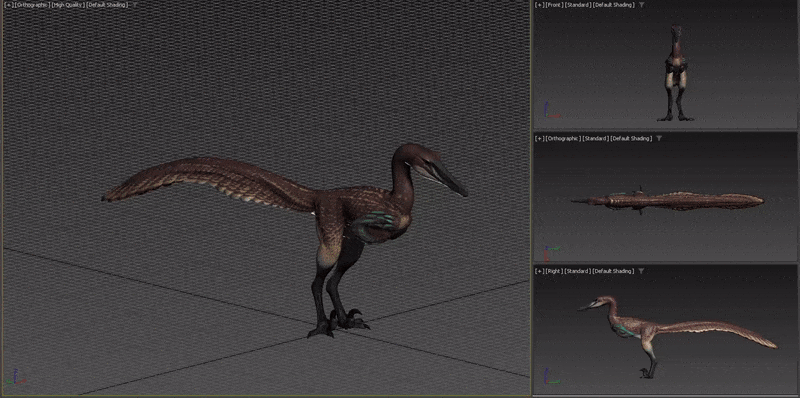
Task: Click the filter funnel icon in main viewport
Action: click(x=135, y=5)
